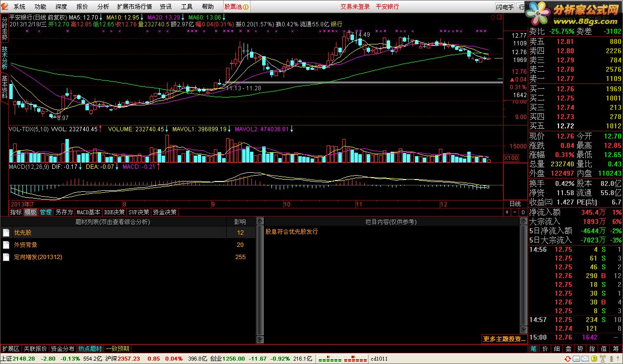Switch to the 关联报价 bottom tab
The width and height of the screenshot is (623, 364).
(x=35, y=349)
